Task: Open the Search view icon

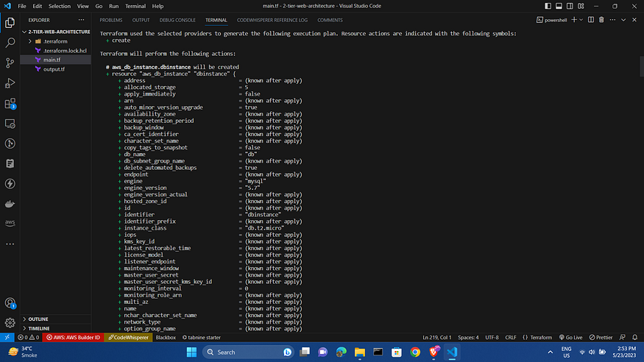Action: [x=10, y=43]
